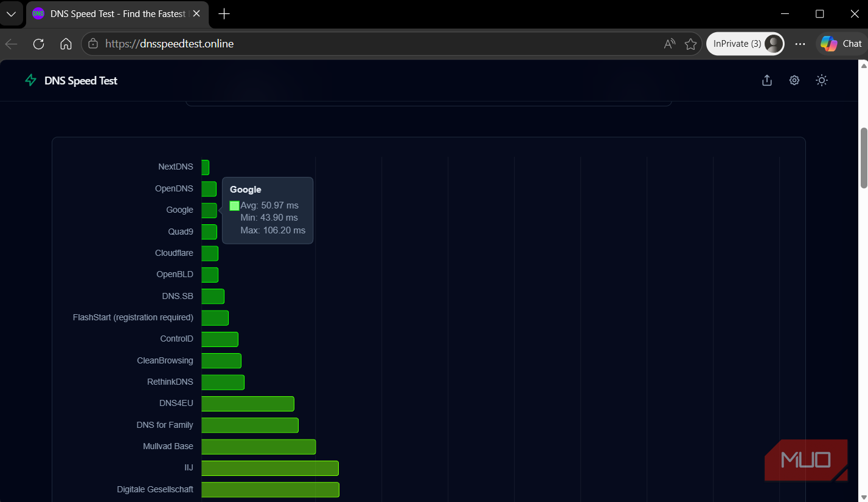Click the share icon in page header

click(x=766, y=80)
